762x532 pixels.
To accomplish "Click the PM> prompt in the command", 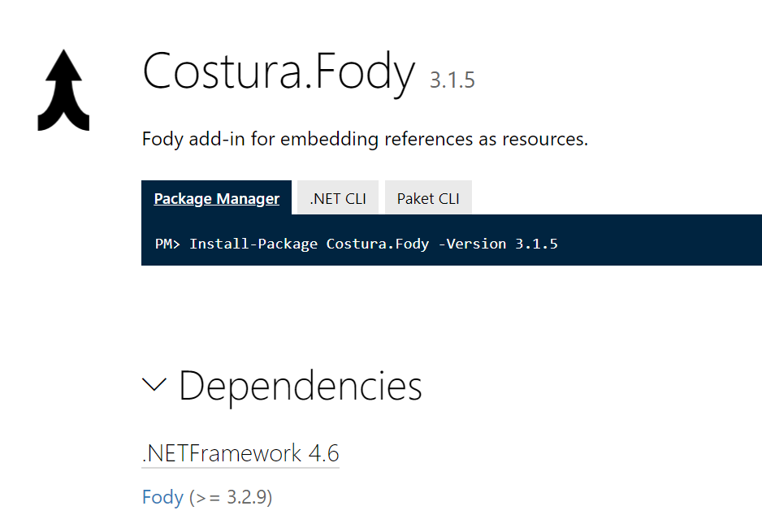I will point(167,243).
